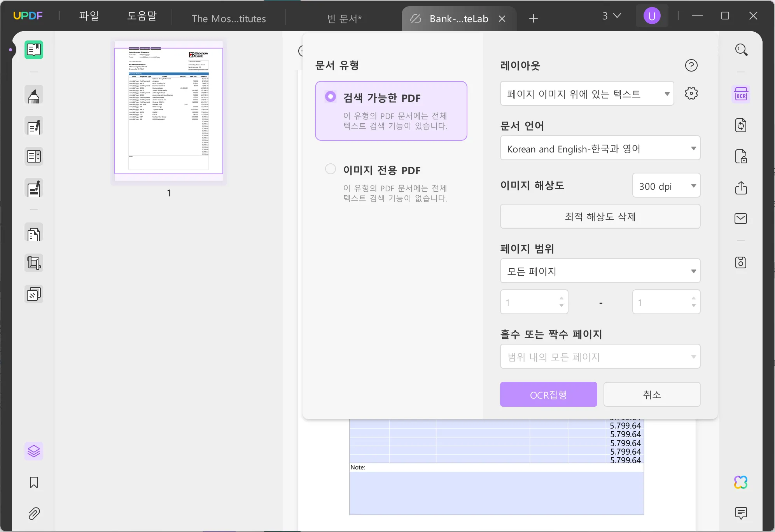Expand the 레이아웃 layout dropdown
Screen dimensions: 775x532
pyautogui.click(x=587, y=93)
